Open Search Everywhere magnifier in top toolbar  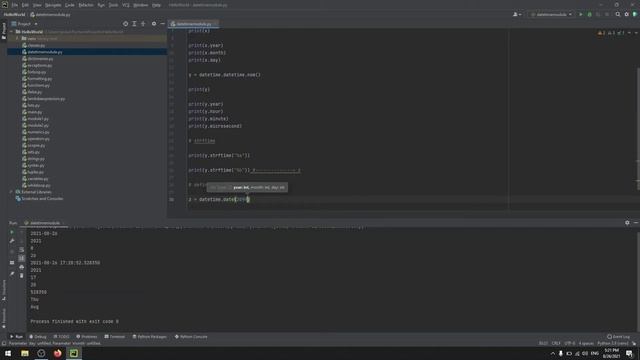(618, 14)
